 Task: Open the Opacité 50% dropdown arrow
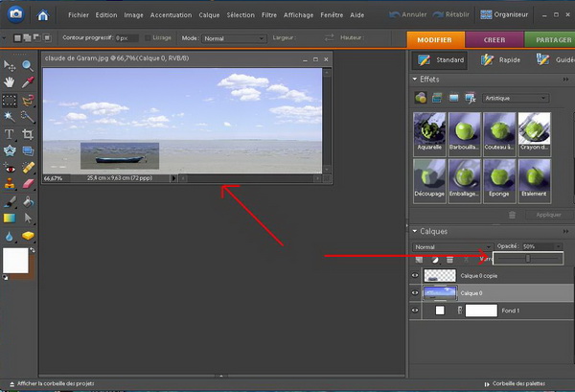pos(558,246)
